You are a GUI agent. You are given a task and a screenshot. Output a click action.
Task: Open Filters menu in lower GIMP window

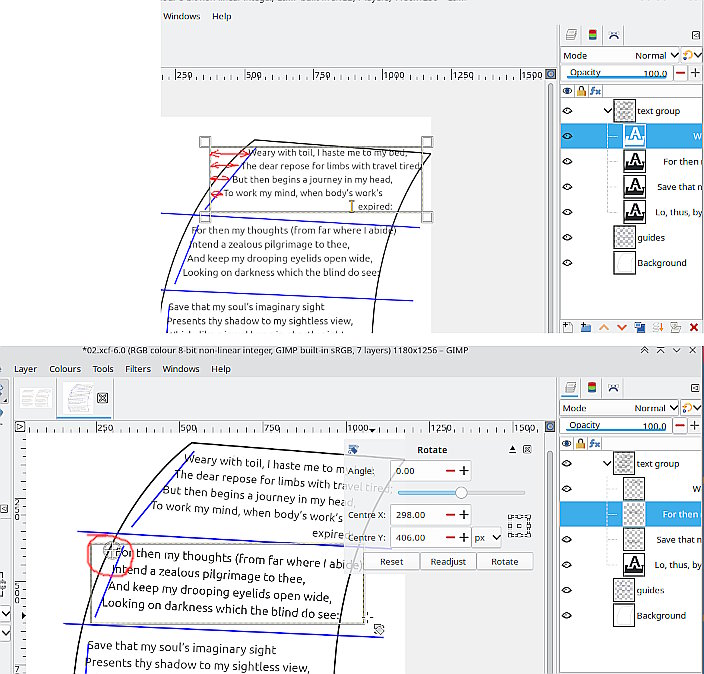(138, 369)
